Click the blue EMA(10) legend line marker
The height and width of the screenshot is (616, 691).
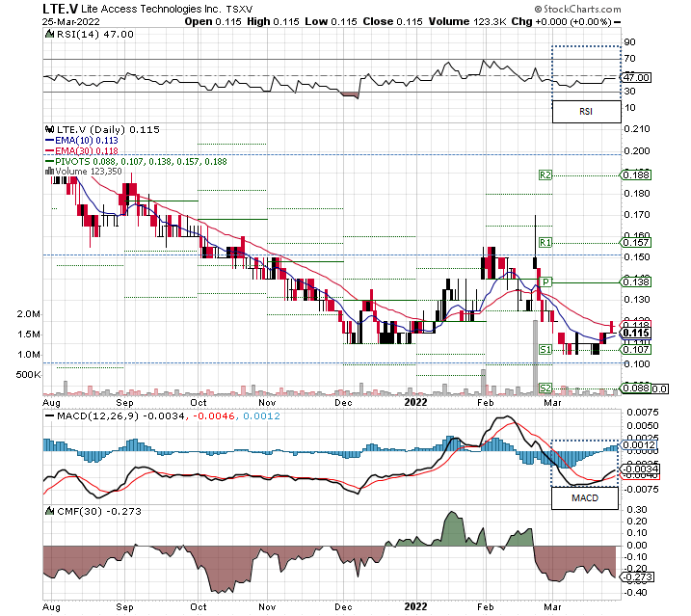49,140
